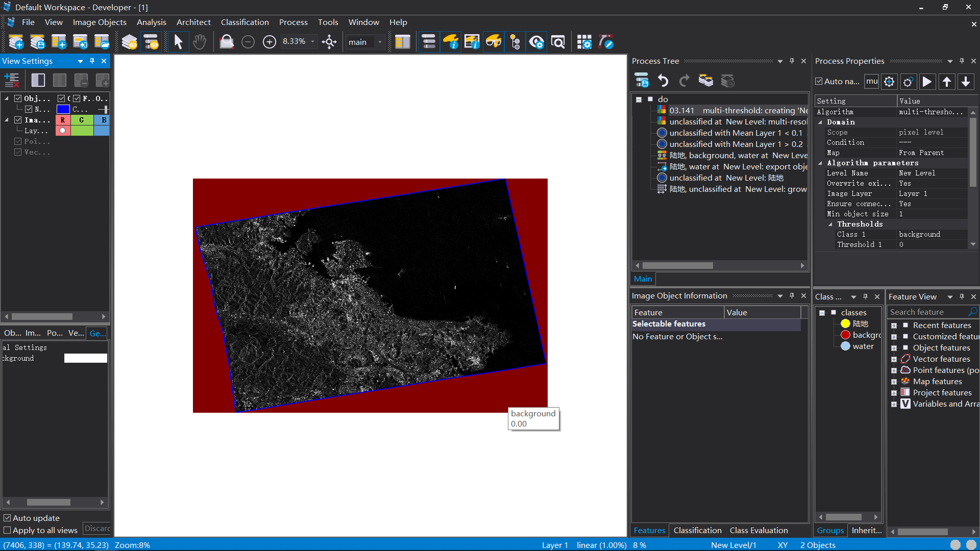Expand the Object features tree node
Viewport: 980px width, 551px height.
click(894, 348)
